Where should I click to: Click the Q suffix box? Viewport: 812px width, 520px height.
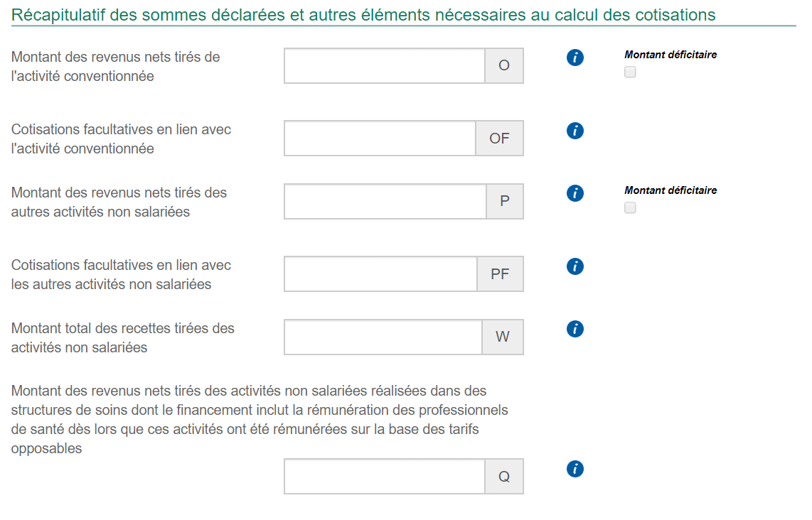pyautogui.click(x=504, y=477)
